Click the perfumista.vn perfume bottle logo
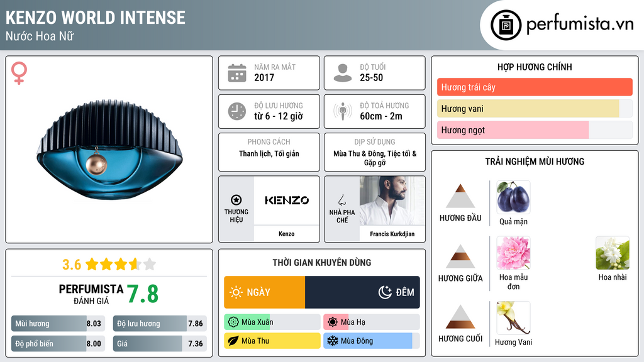 [506, 25]
